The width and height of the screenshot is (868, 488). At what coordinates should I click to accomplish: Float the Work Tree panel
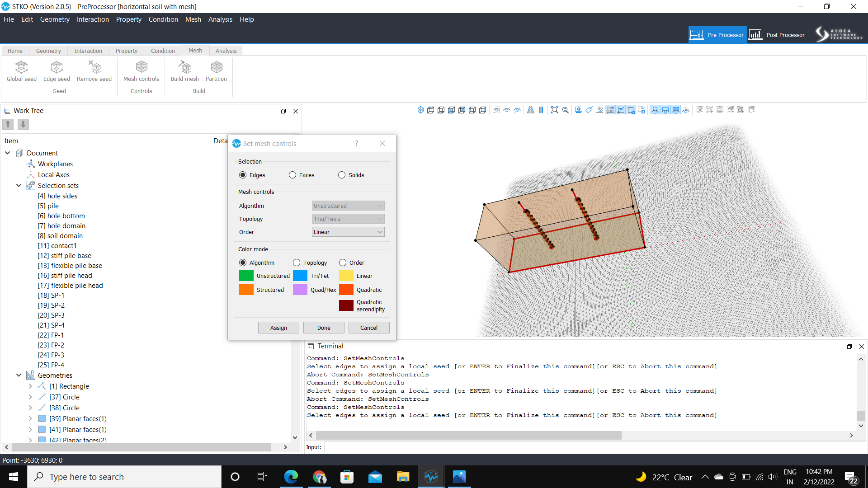pos(283,111)
